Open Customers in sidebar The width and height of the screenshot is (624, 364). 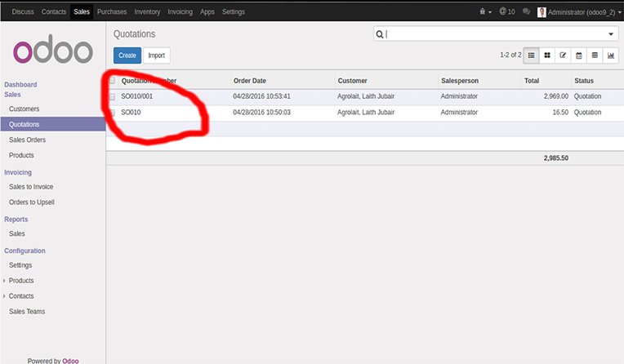tap(25, 109)
